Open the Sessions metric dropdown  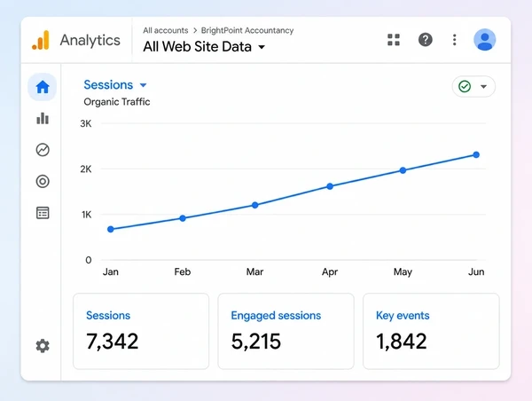coord(115,85)
